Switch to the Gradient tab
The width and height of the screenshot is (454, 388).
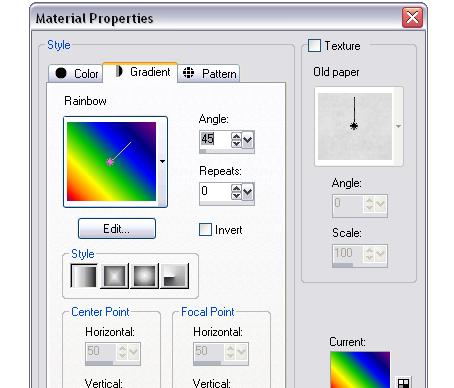click(140, 72)
